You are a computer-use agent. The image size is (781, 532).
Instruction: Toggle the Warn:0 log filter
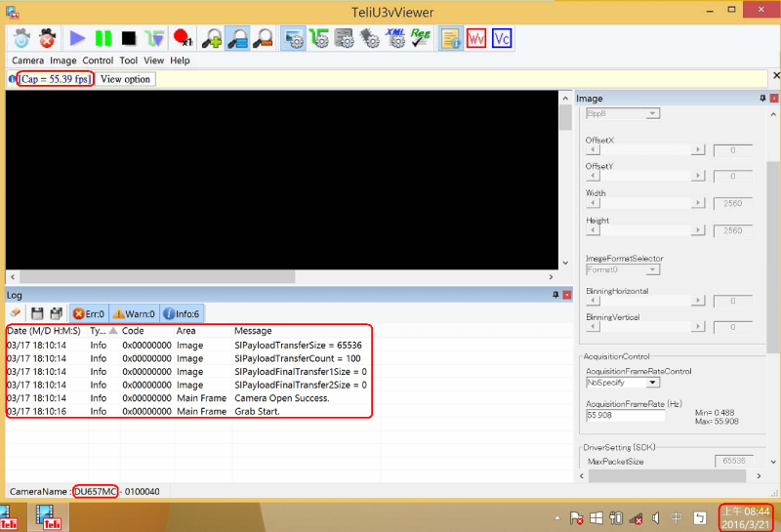click(133, 313)
